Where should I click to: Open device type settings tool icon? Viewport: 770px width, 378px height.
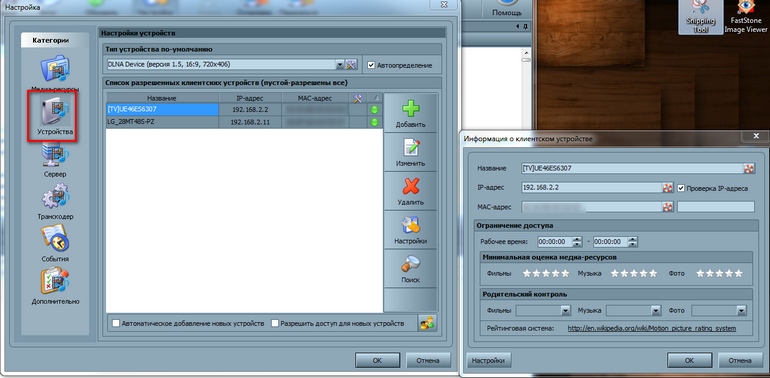[351, 64]
